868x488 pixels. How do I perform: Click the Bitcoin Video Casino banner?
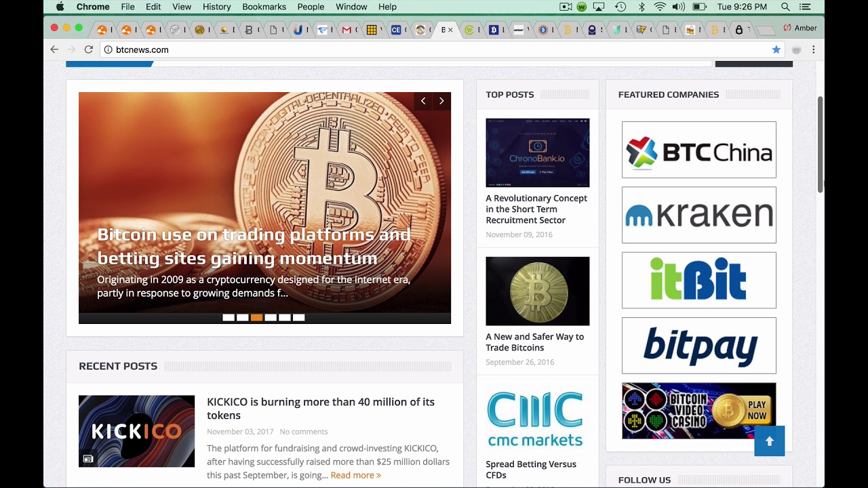coord(699,411)
